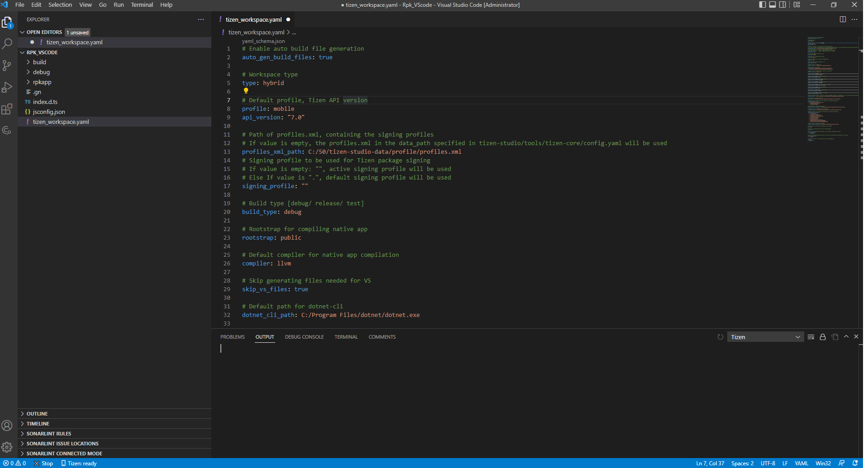Click Stop in the status bar

tap(43, 463)
